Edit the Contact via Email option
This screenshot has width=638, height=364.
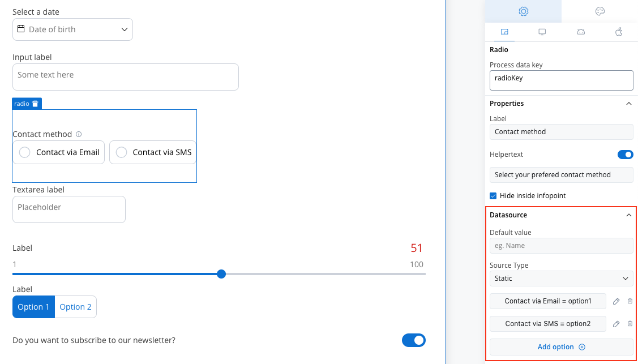coord(616,301)
